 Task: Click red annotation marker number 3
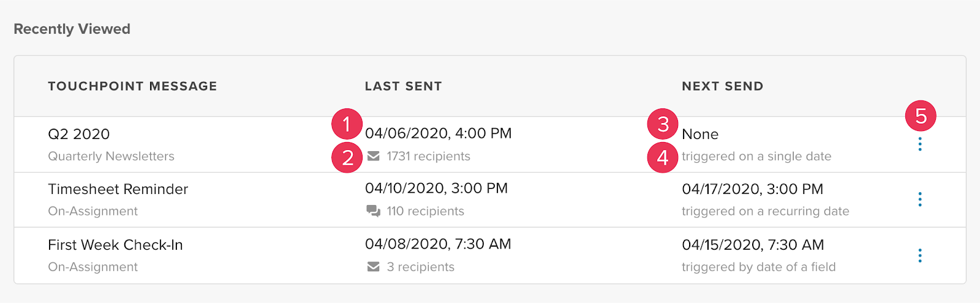click(663, 124)
